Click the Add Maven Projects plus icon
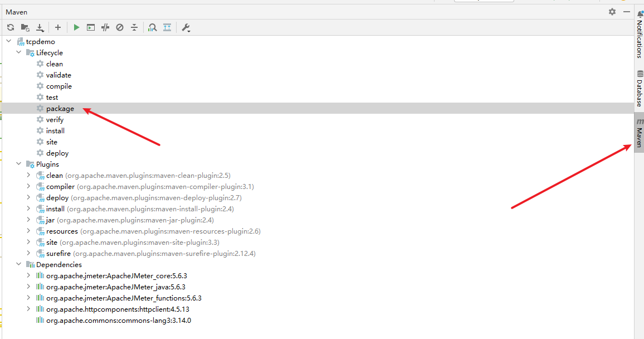The height and width of the screenshot is (339, 644). coord(57,27)
